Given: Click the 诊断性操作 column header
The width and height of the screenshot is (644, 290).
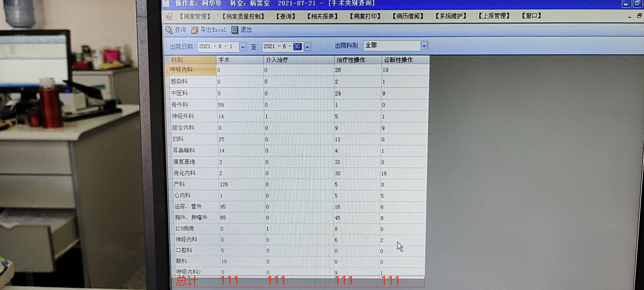Looking at the screenshot, I should 406,60.
